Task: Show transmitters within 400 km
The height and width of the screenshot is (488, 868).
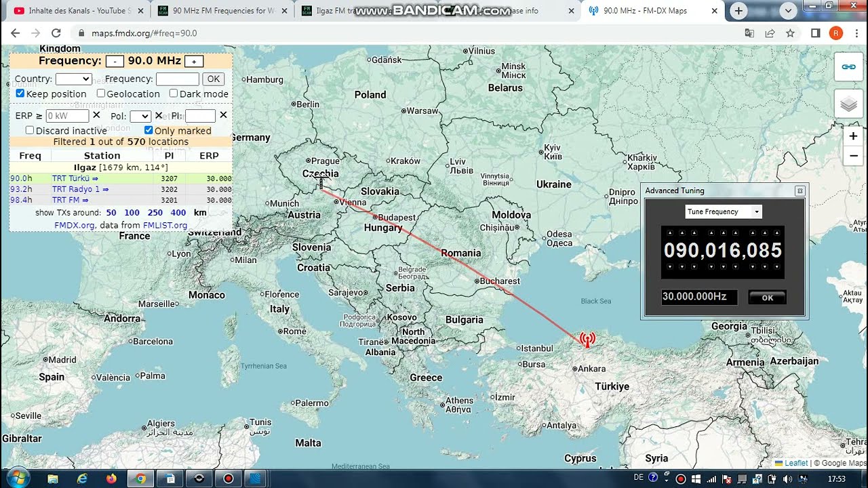Action: click(178, 213)
